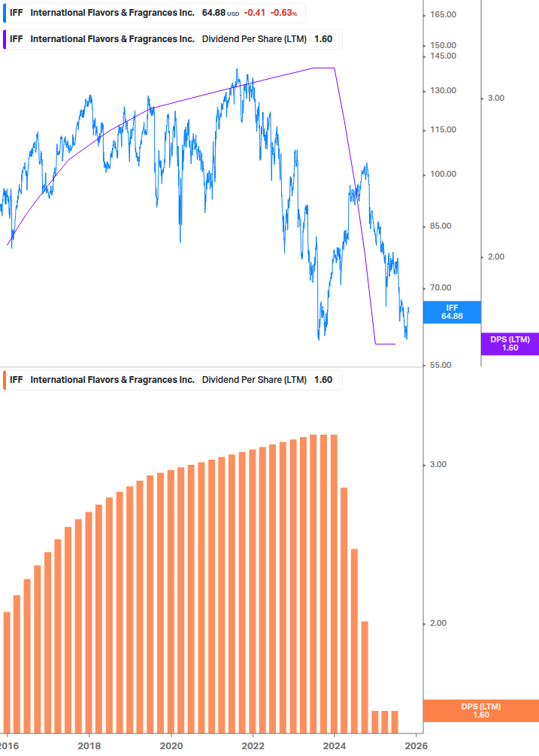This screenshot has width=539, height=756.
Task: Click the 145.00 price axis value
Action: point(443,56)
